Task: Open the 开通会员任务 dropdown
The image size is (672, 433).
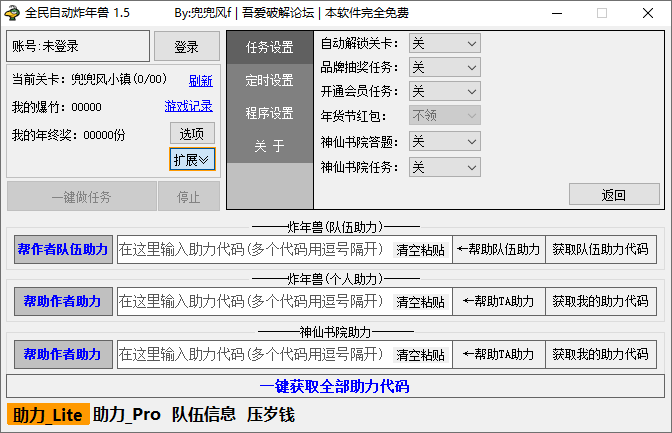Action: (444, 92)
